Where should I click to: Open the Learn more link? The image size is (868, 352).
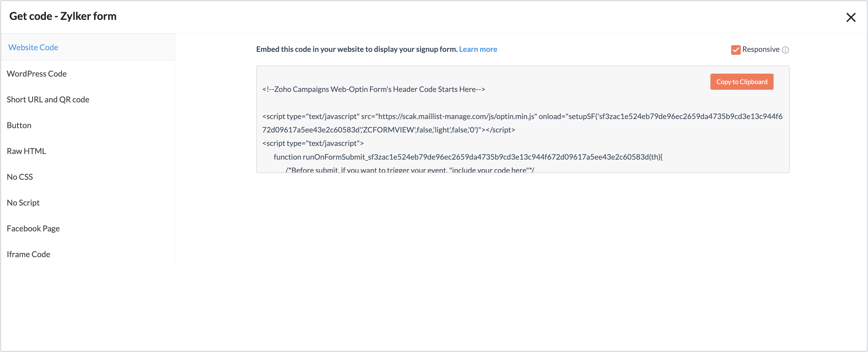pyautogui.click(x=478, y=49)
